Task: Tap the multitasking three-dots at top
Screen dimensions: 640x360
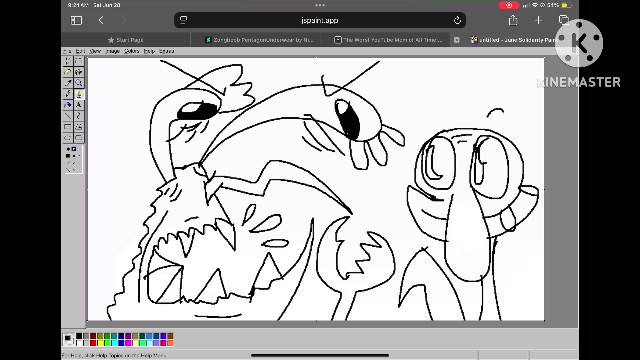Action: click(320, 5)
